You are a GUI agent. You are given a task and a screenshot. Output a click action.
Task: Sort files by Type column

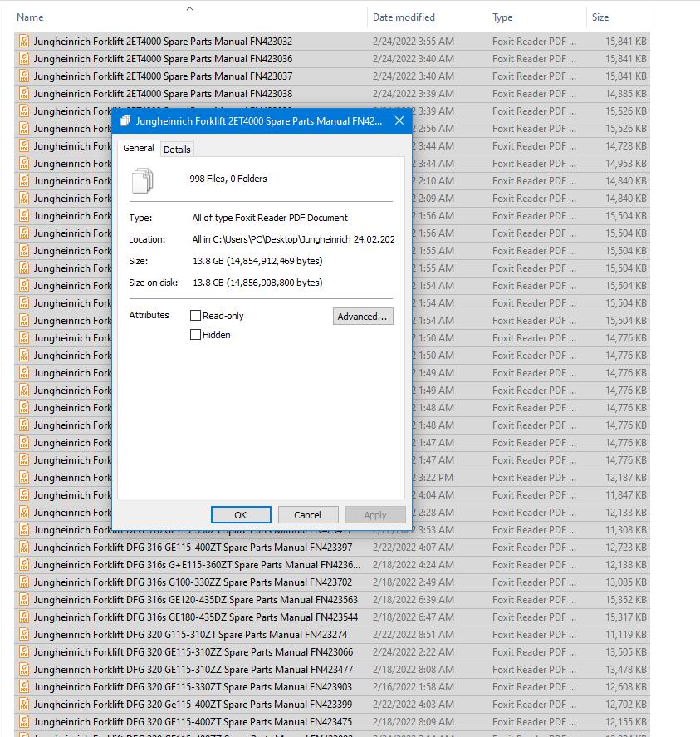pos(502,17)
